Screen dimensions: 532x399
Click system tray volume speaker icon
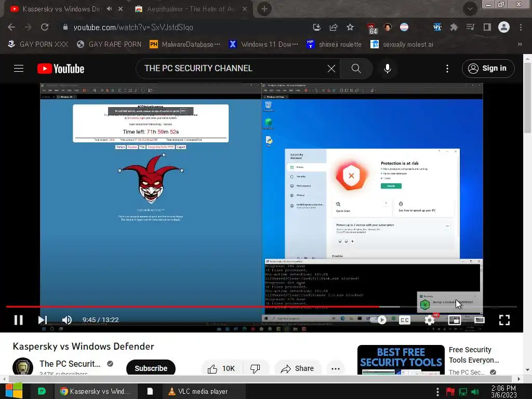475,392
